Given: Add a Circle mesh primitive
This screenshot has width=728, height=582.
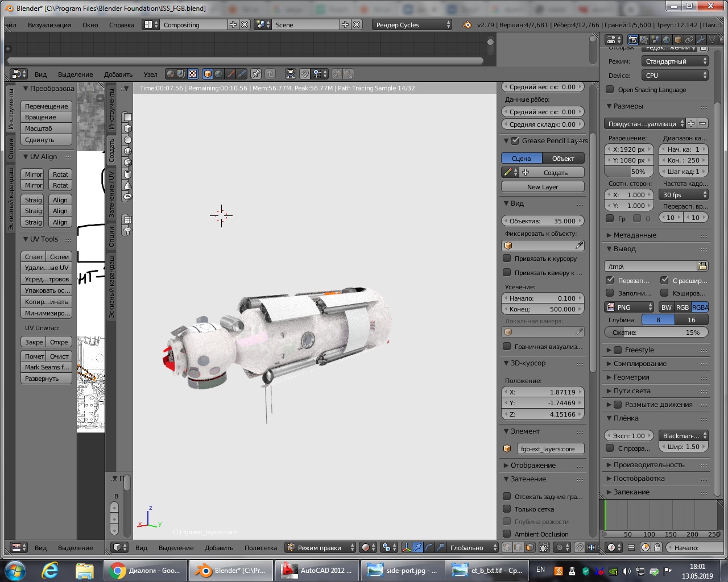Looking at the screenshot, I should click(x=128, y=140).
